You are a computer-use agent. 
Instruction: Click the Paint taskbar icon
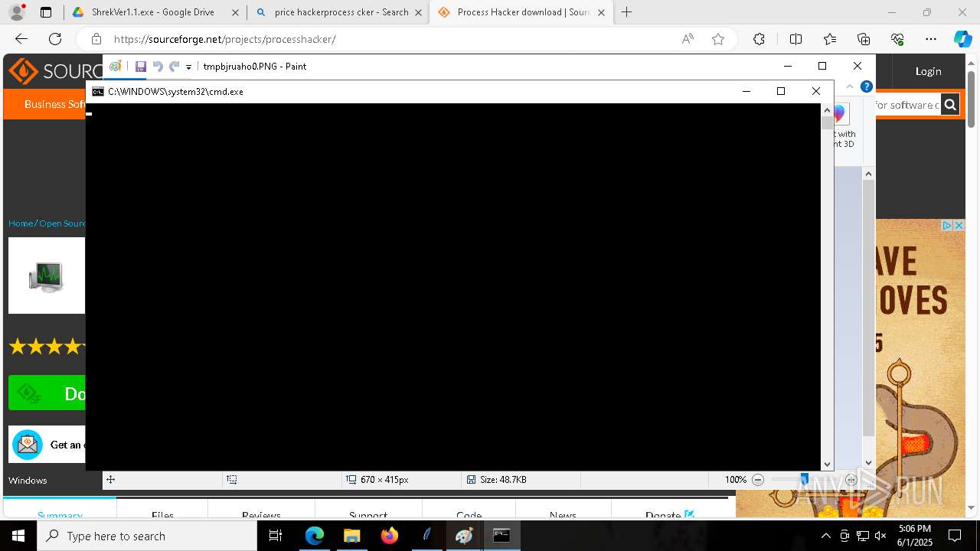464,536
